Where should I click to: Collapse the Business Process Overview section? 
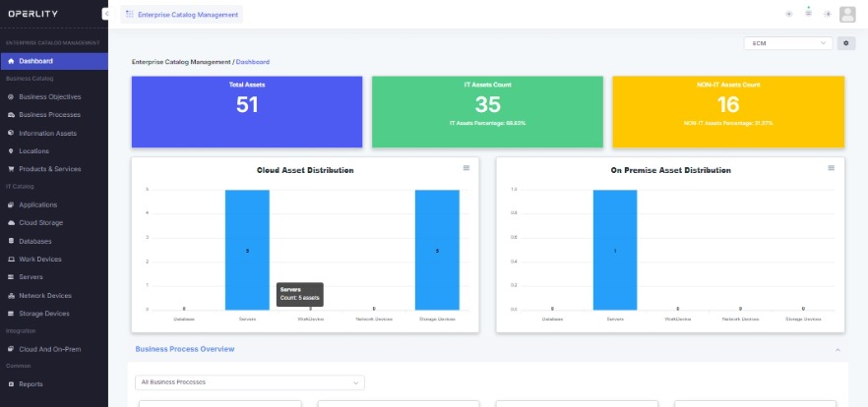click(837, 350)
